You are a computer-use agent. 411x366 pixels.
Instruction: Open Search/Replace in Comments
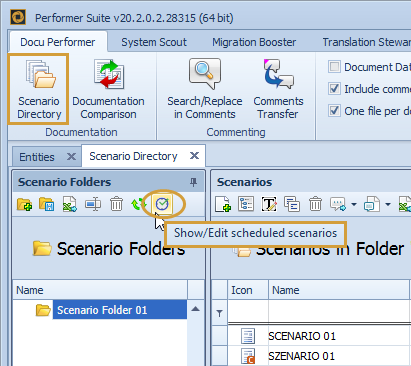tap(205, 89)
